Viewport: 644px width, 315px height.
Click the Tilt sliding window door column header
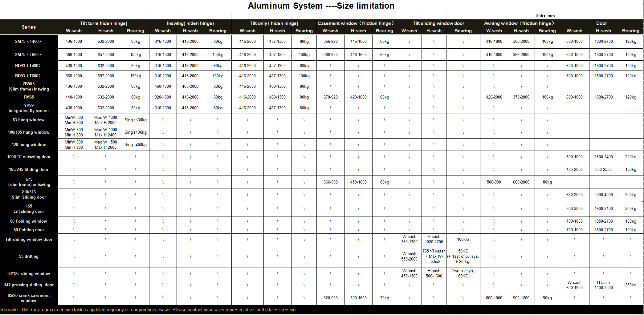[438, 23]
